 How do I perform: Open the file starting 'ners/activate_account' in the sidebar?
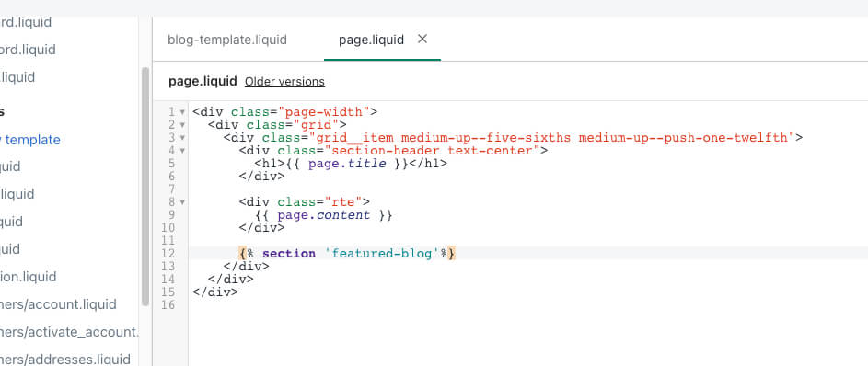(69, 332)
